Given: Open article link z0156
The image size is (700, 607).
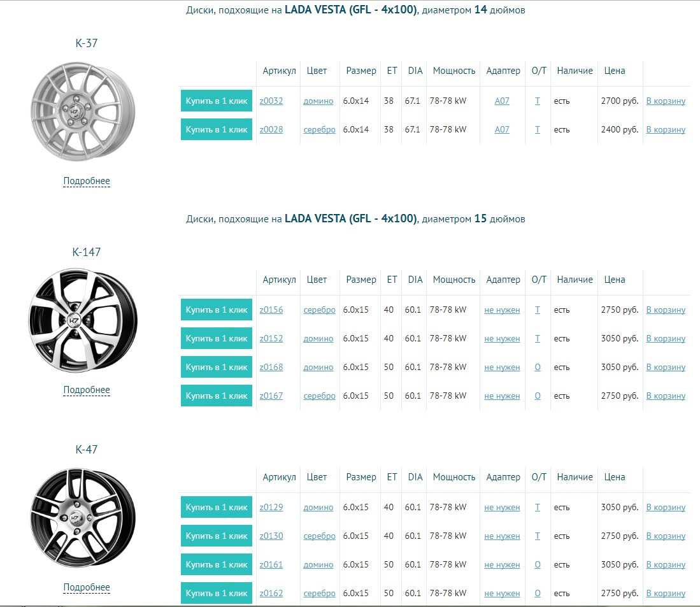Looking at the screenshot, I should [x=271, y=310].
